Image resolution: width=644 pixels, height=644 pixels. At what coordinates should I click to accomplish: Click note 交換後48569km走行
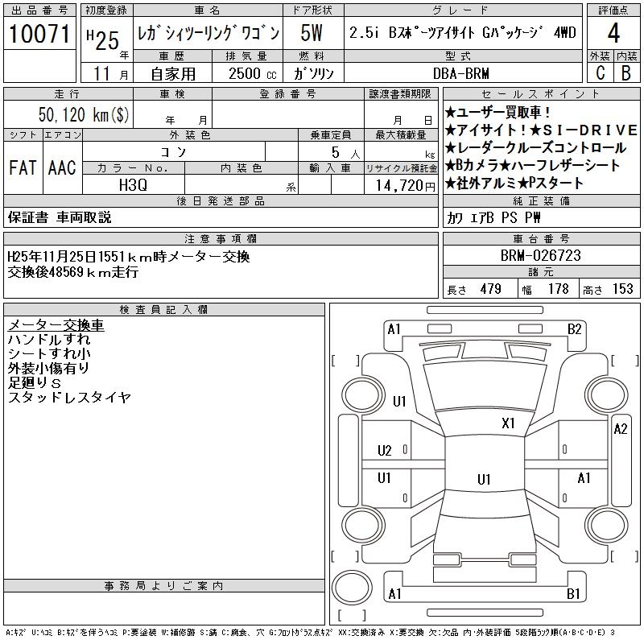click(73, 272)
